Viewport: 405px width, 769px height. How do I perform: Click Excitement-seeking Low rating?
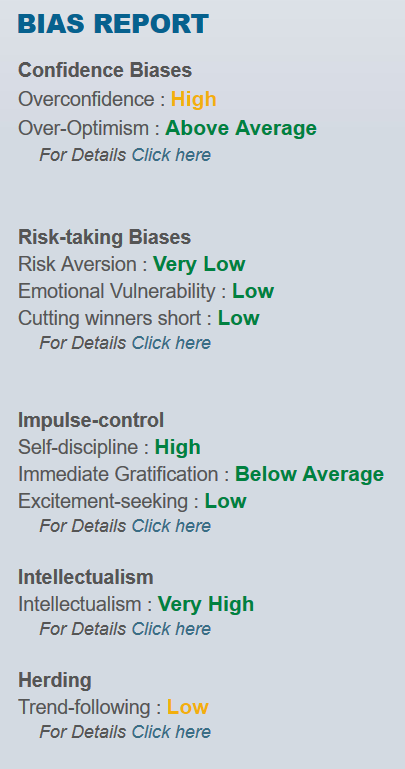click(226, 501)
